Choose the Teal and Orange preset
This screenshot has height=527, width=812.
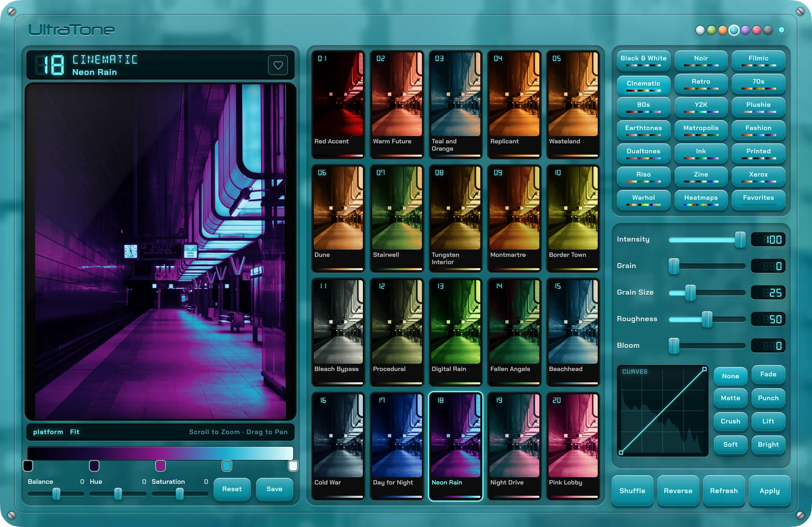point(456,104)
